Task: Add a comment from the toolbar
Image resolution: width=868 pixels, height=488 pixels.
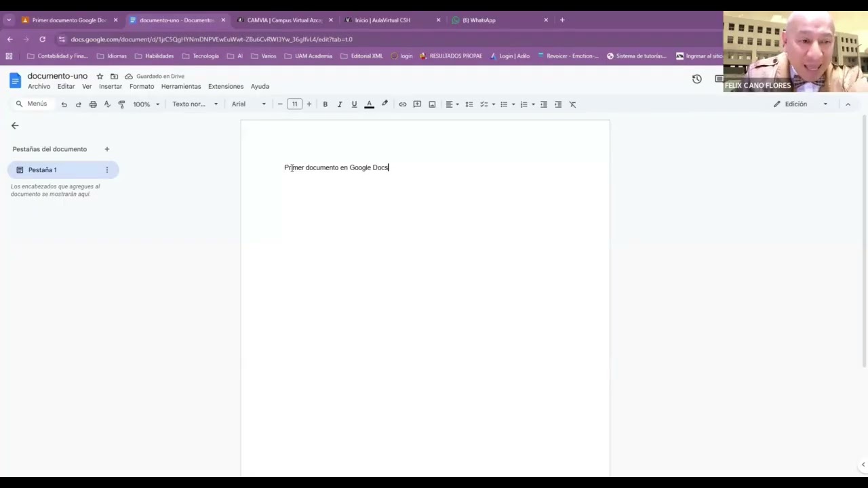Action: click(x=417, y=104)
